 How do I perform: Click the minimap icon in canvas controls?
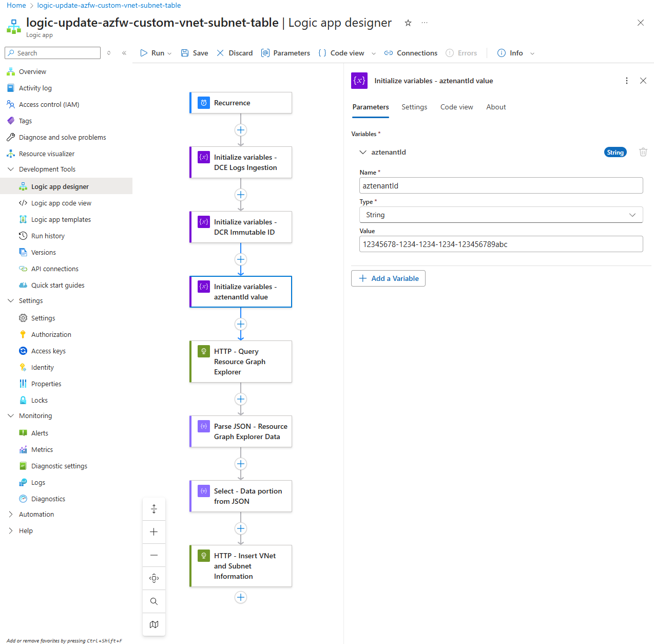point(154,624)
